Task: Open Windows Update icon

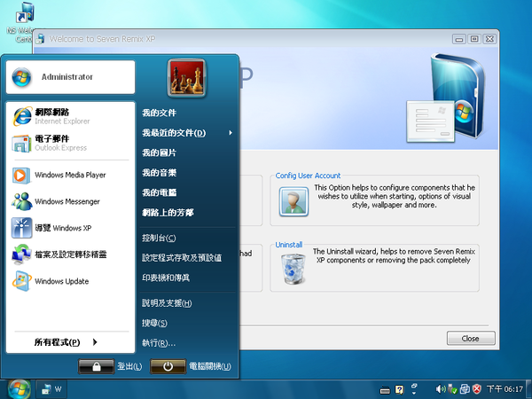Action: (21, 281)
